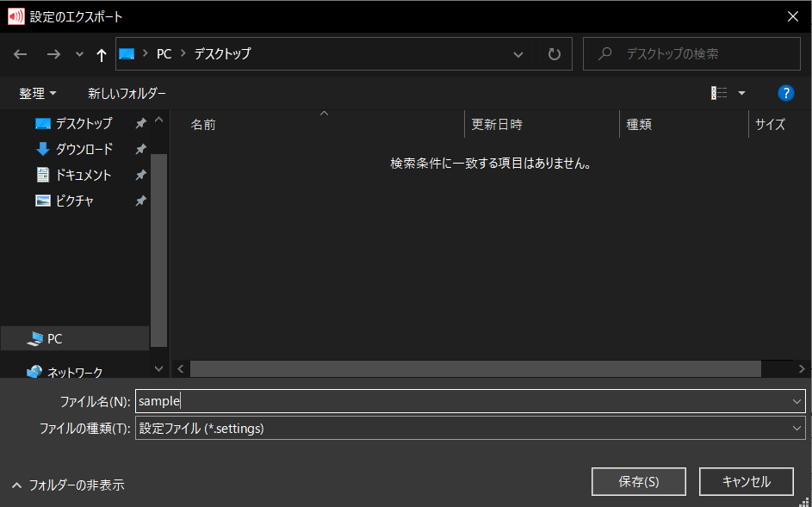Go up one folder level

click(102, 54)
